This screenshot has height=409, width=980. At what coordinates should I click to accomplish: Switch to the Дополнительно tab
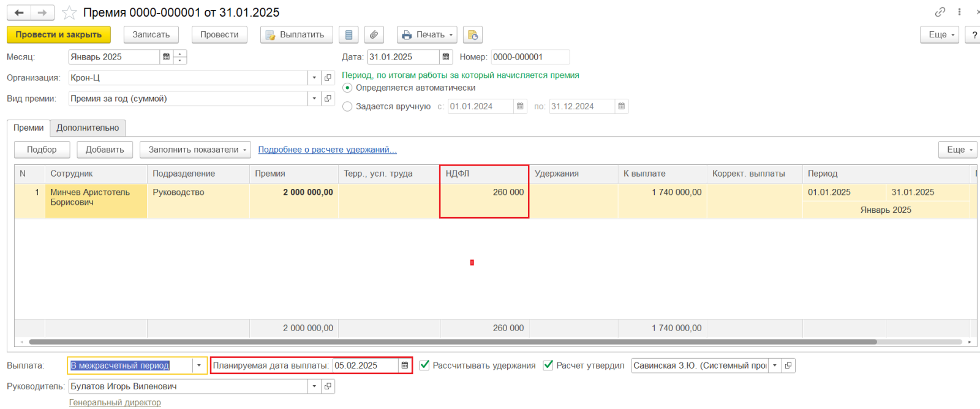point(88,128)
